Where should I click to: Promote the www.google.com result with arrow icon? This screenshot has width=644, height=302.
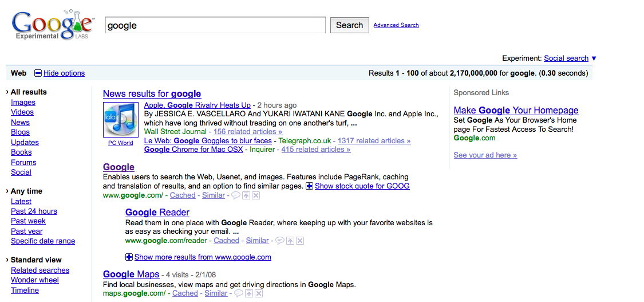pos(246,195)
